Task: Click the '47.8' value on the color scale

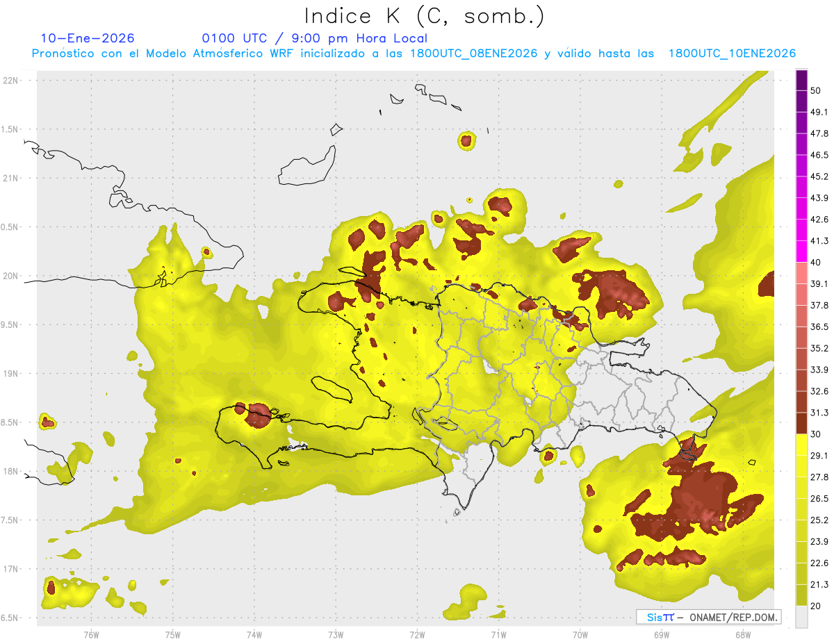Action: coord(819,133)
